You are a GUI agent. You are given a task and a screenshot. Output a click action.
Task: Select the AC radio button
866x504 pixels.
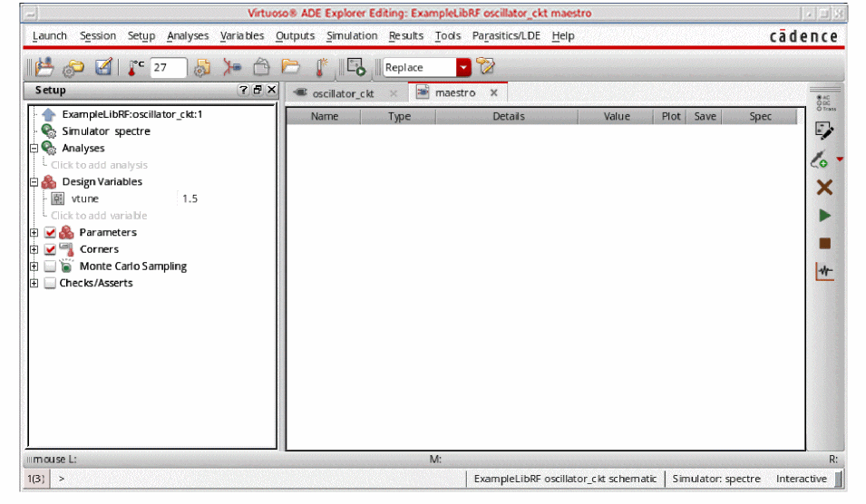coord(819,97)
